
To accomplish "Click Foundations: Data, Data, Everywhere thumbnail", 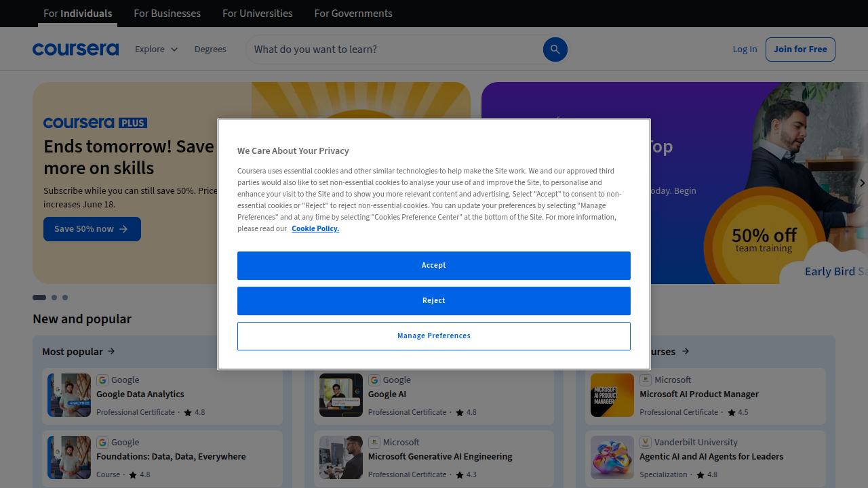I will tap(69, 457).
